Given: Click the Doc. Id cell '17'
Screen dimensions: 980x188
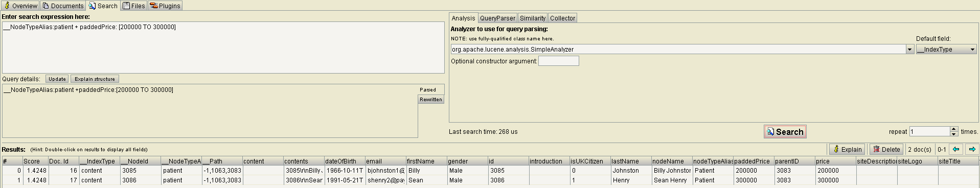Looking at the screenshot, I should pyautogui.click(x=63, y=180).
